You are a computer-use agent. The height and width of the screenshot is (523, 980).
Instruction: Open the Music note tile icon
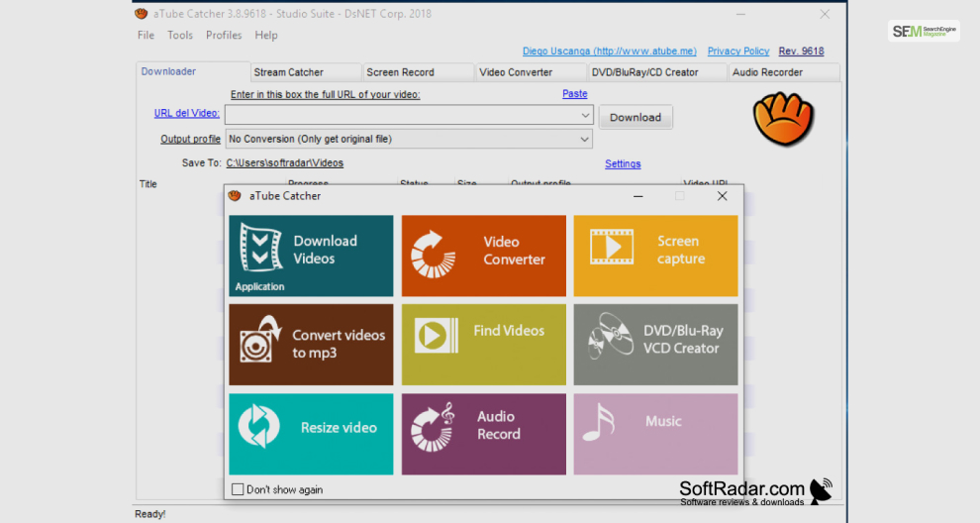(599, 422)
